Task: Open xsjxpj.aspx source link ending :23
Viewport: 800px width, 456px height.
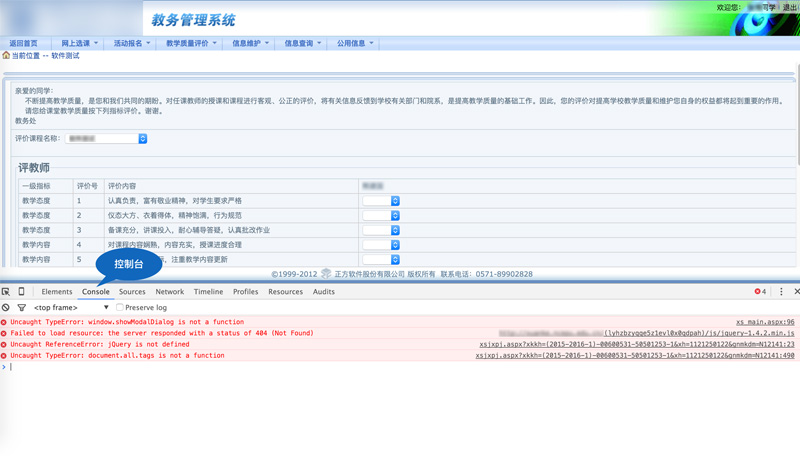Action: 637,345
